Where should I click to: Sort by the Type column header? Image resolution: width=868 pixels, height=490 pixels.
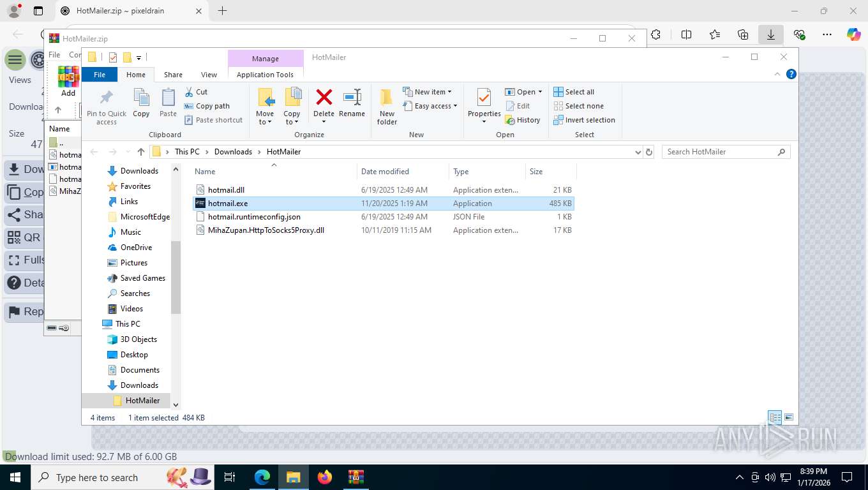tap(487, 172)
